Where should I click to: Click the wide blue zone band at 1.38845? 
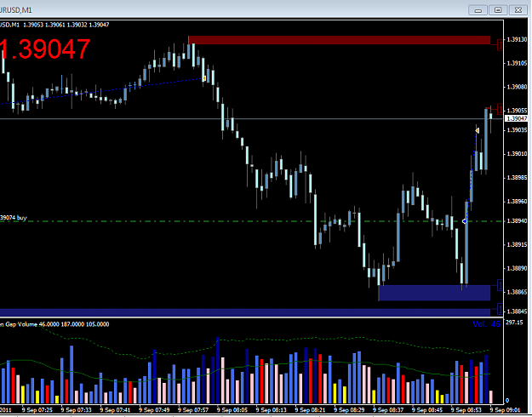[x=245, y=312]
